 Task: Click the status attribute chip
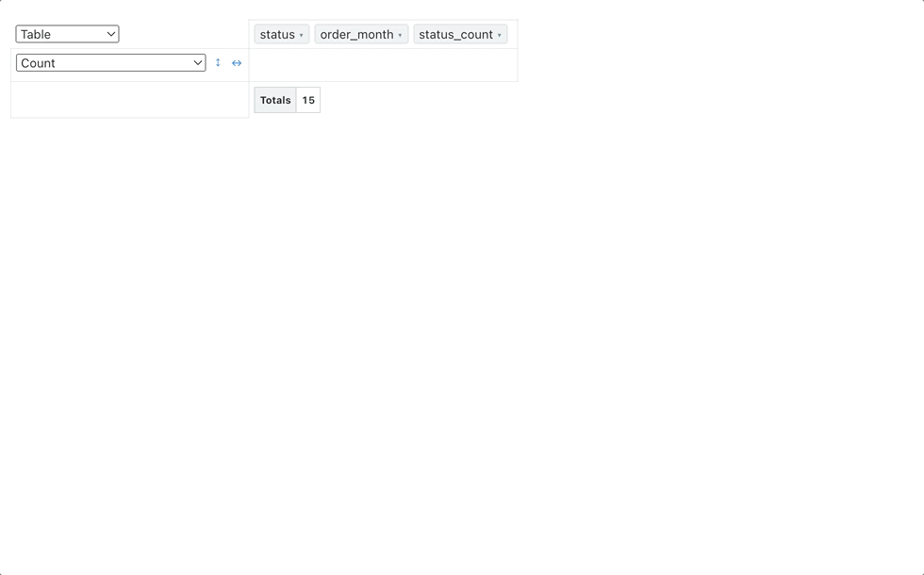pos(282,34)
